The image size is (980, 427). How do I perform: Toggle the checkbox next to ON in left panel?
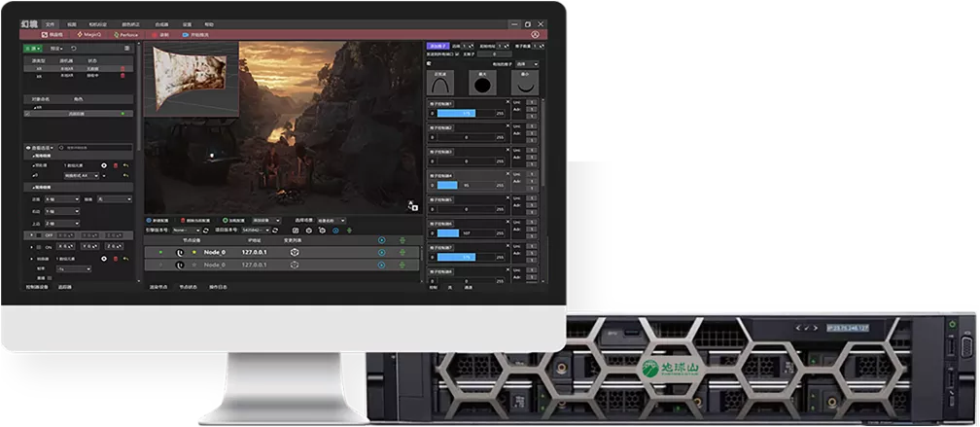coord(39,247)
